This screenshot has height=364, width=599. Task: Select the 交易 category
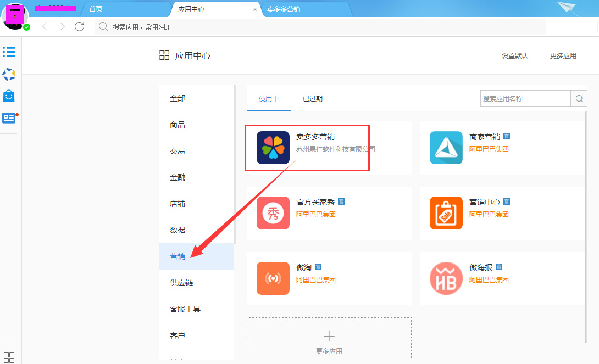[196, 151]
